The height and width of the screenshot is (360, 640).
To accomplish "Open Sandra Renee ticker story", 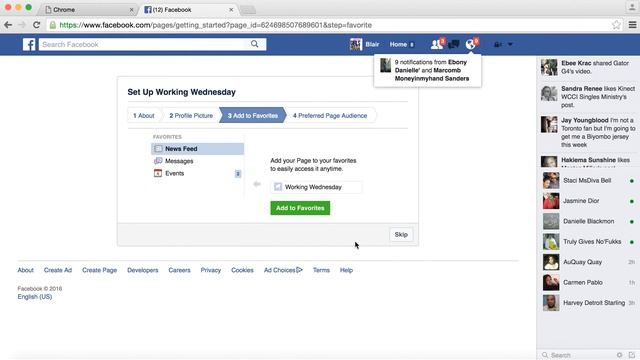I will (588, 96).
